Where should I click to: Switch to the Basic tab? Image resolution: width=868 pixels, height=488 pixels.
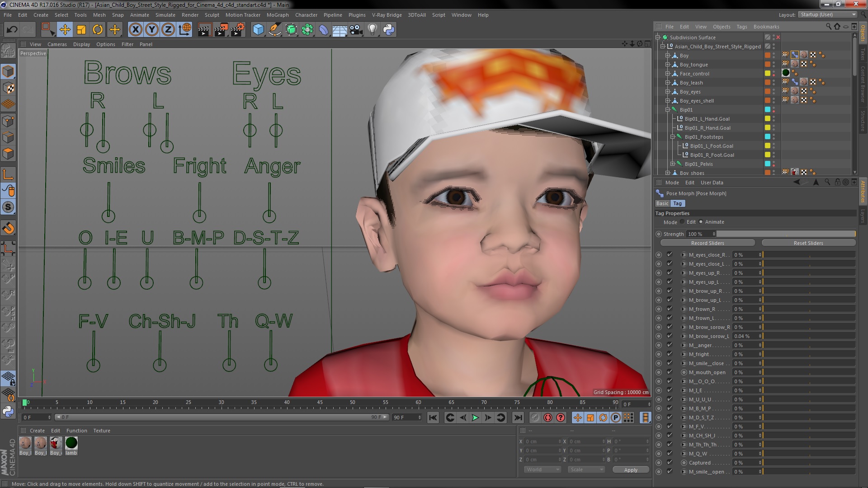pos(662,203)
